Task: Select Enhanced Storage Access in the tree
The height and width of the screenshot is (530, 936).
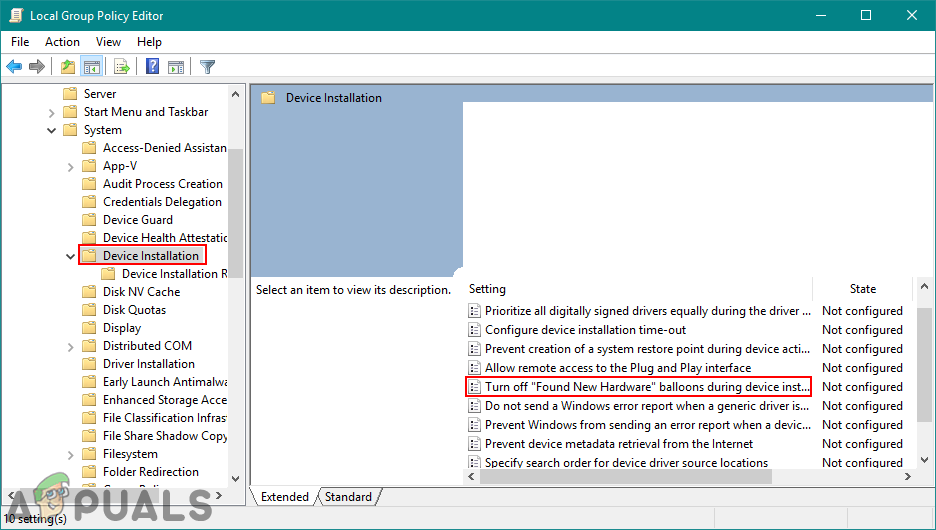Action: pos(165,399)
